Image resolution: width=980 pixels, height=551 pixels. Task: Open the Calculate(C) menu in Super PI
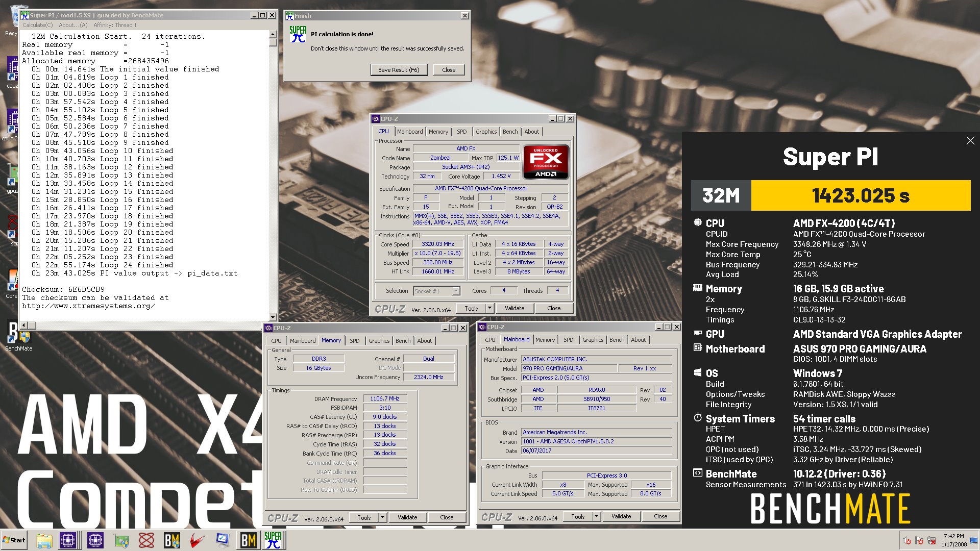(x=37, y=25)
